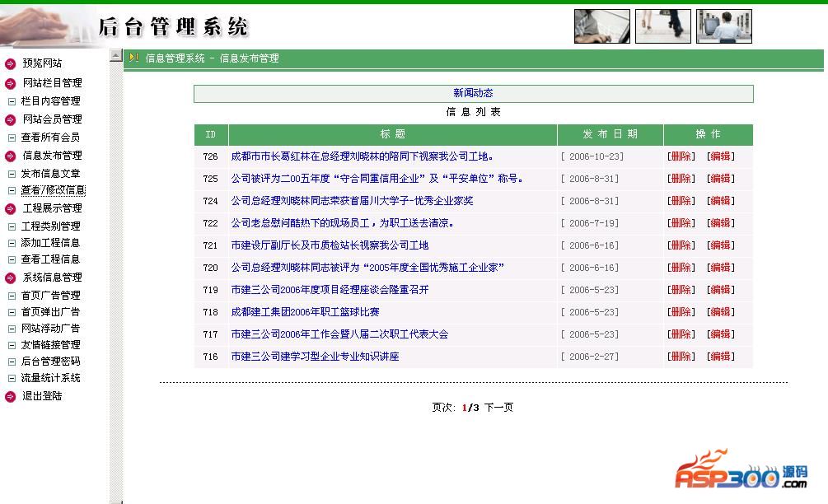The height and width of the screenshot is (504, 828).
Task: Click the sidebar scrollbar up arrow
Action: pyautogui.click(x=115, y=55)
